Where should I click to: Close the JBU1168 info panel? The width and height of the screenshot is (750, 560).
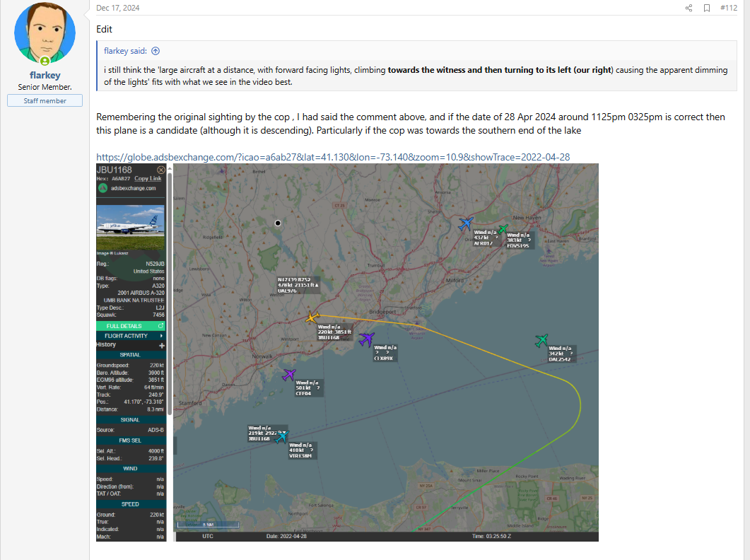click(160, 170)
